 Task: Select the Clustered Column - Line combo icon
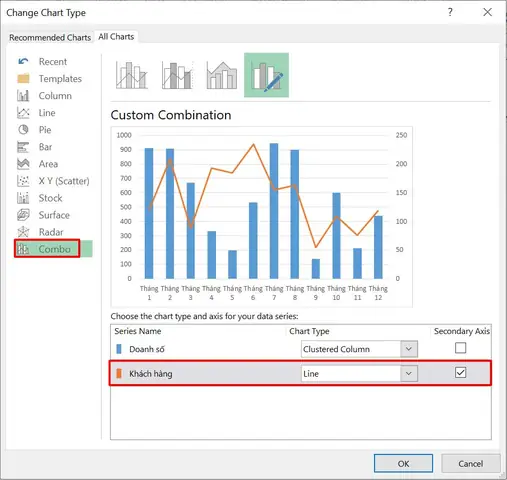pos(132,75)
